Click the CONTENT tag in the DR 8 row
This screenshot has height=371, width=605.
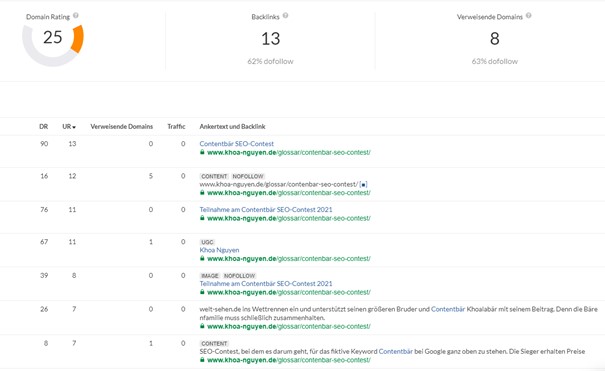point(214,344)
